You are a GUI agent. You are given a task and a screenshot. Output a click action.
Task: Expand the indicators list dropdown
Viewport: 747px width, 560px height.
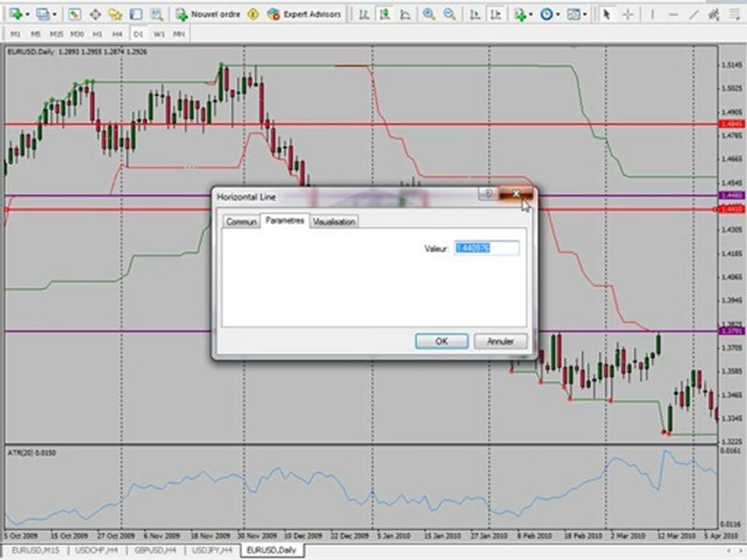[531, 15]
